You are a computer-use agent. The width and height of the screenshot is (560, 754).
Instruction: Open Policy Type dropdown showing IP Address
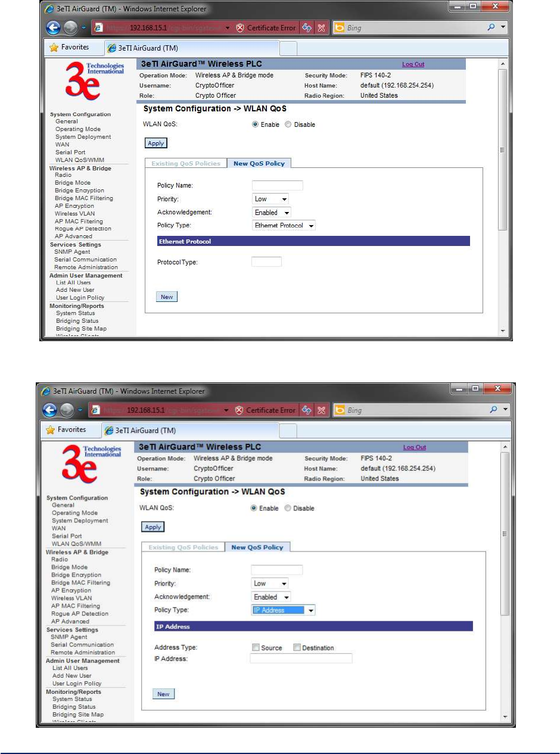(x=283, y=610)
